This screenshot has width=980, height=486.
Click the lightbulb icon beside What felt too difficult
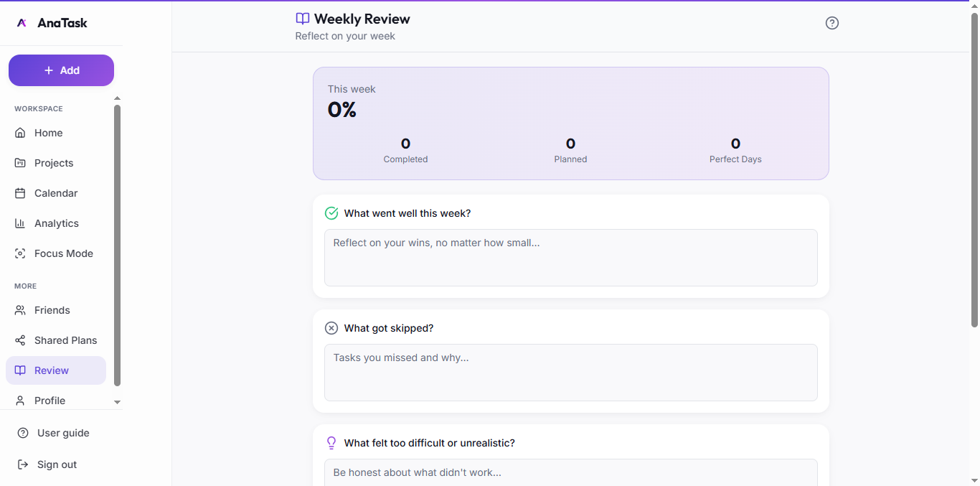click(331, 443)
